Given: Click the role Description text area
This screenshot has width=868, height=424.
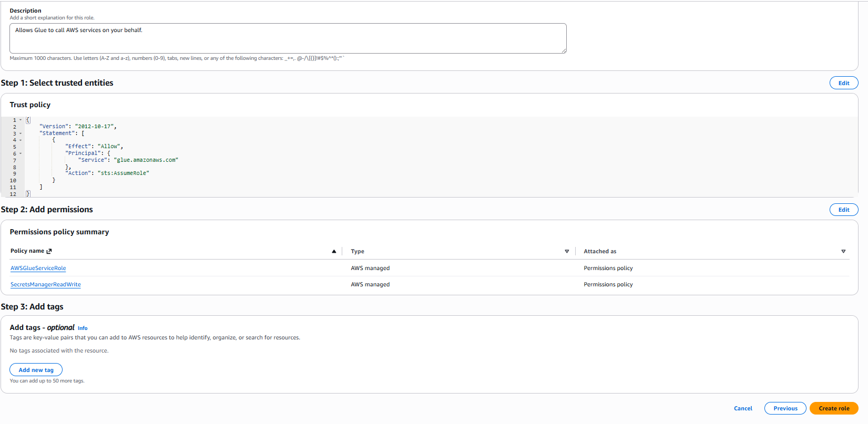Looking at the screenshot, I should point(288,38).
